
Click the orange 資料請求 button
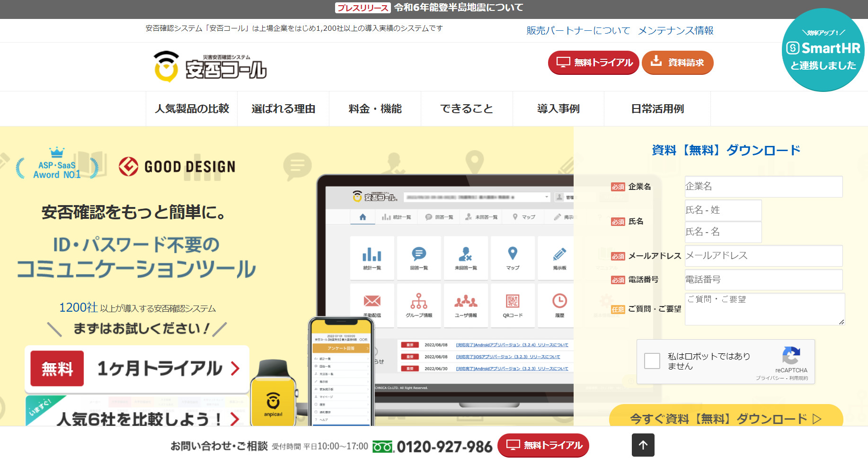(677, 63)
